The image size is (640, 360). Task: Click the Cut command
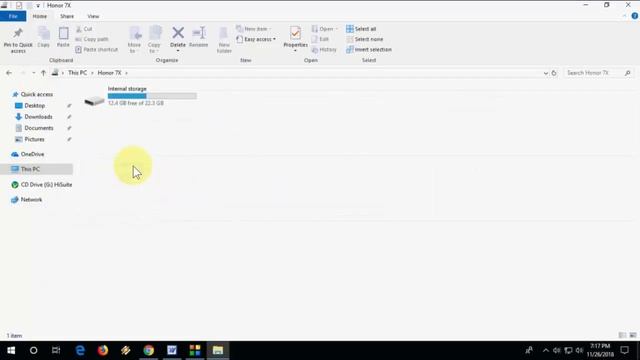click(x=84, y=29)
